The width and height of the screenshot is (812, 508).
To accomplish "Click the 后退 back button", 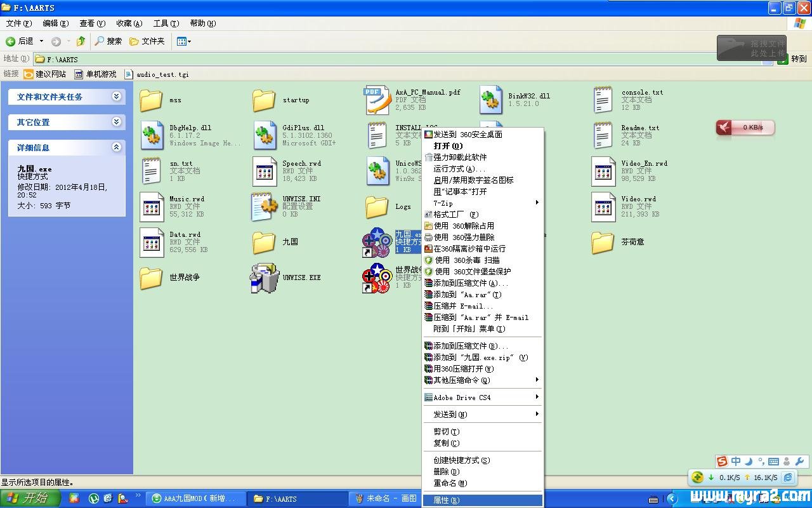I will tap(20, 41).
